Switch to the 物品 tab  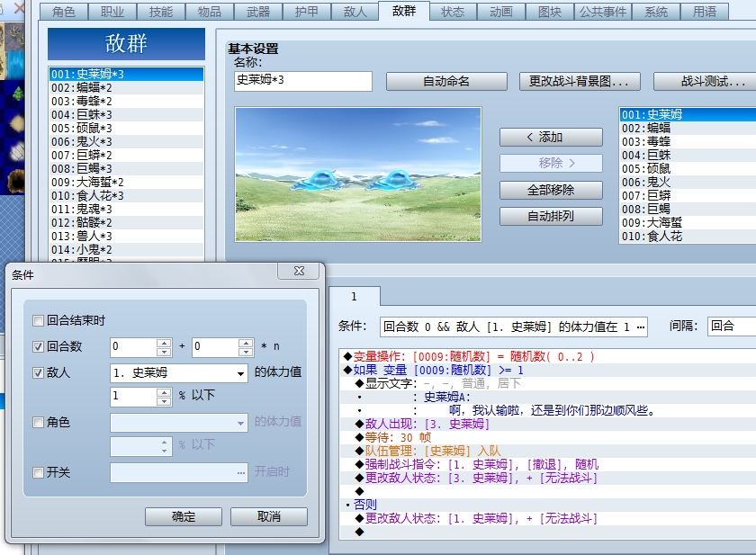tap(210, 12)
